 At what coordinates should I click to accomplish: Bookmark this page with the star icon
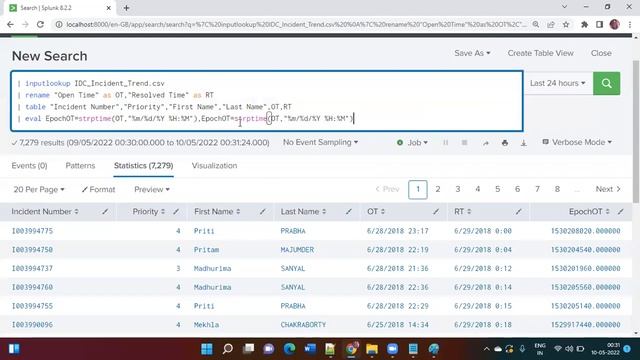[566, 24]
